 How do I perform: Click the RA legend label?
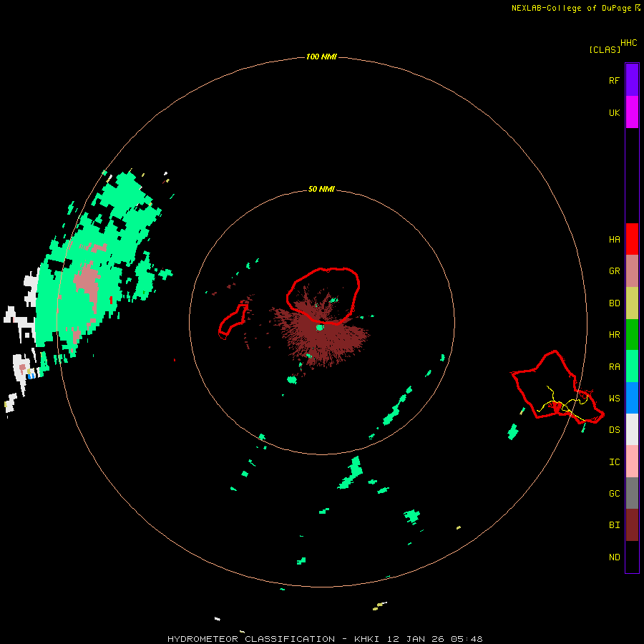(614, 367)
